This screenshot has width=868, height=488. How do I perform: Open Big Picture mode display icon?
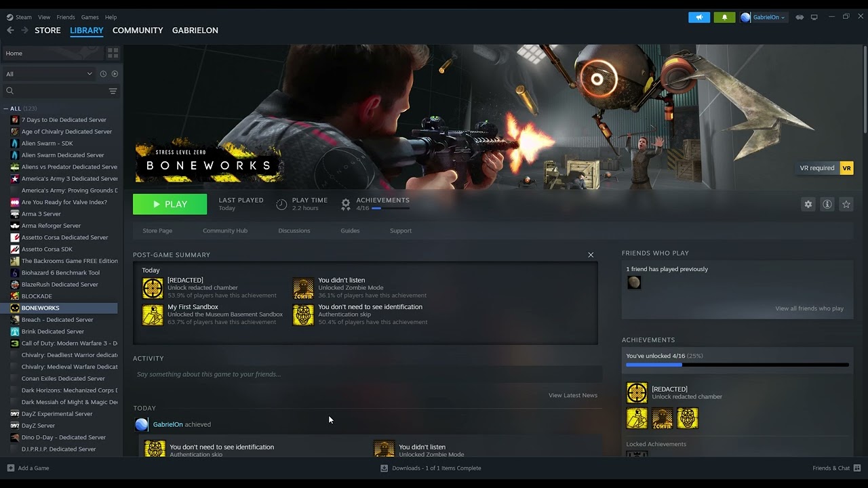coord(814,17)
